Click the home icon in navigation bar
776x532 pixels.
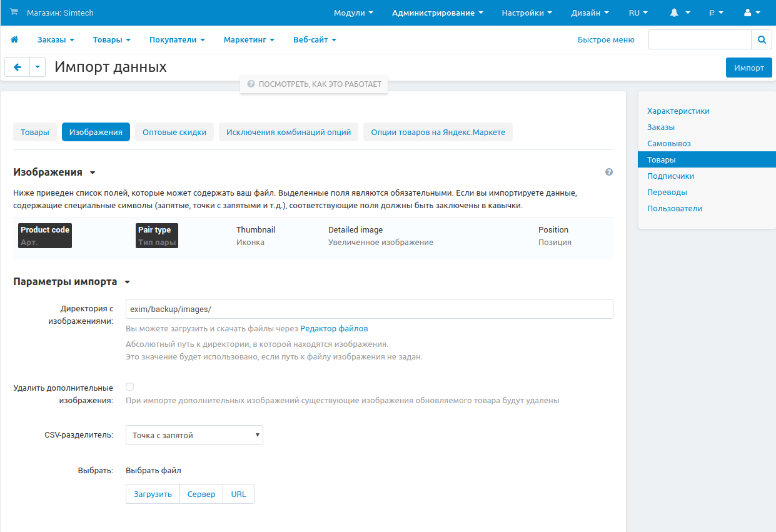14,39
